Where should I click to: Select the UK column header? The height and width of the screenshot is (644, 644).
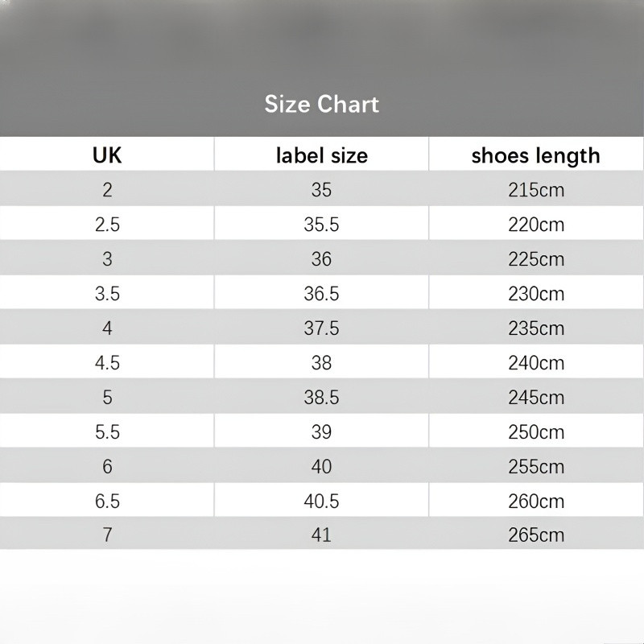tap(107, 155)
